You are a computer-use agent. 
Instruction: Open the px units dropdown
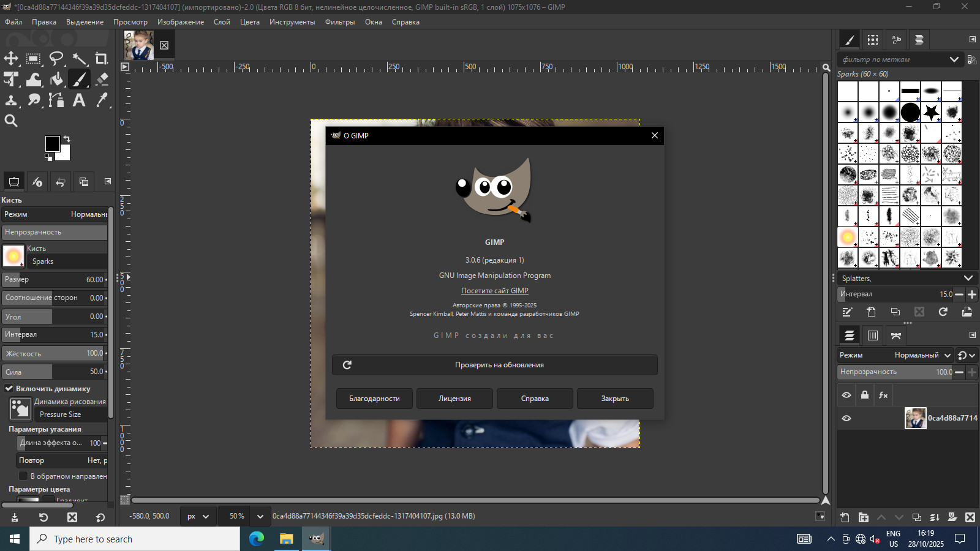pos(198,516)
